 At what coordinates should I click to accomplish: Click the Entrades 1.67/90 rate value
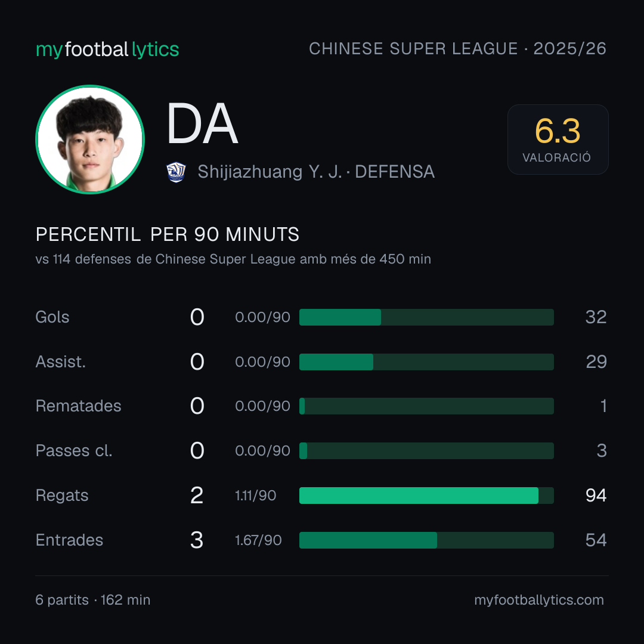(x=258, y=540)
